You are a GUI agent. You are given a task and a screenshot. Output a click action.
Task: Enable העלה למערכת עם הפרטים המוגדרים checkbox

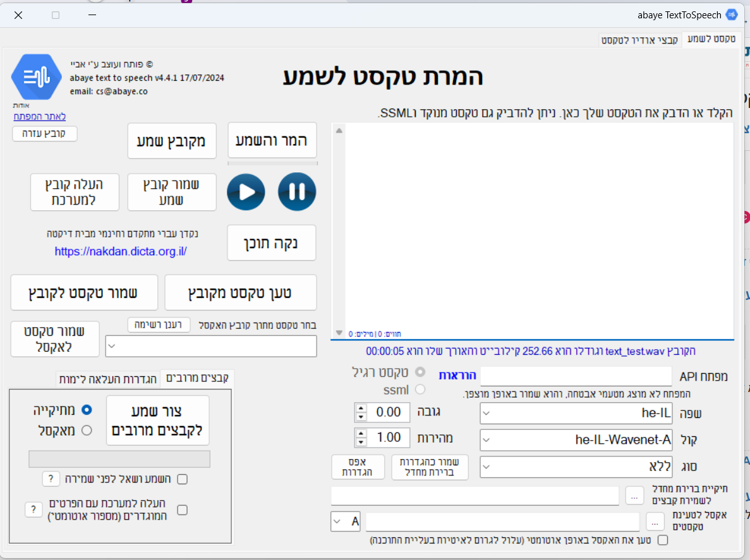click(182, 510)
